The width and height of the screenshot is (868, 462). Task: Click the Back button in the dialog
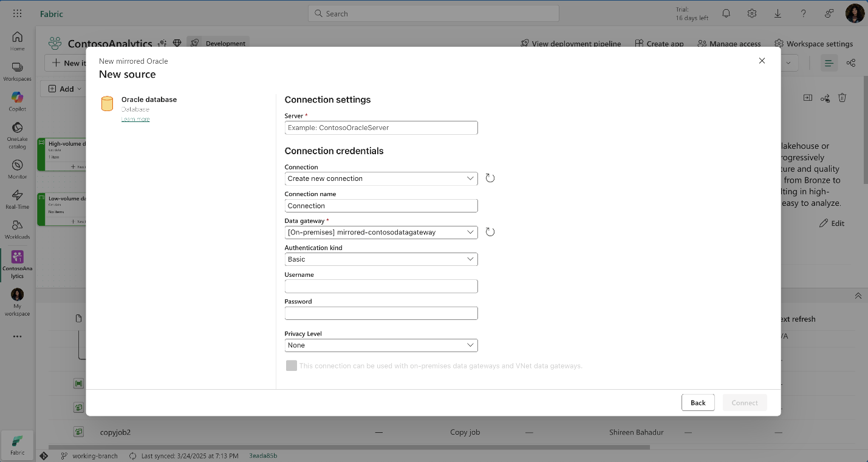[x=697, y=402]
